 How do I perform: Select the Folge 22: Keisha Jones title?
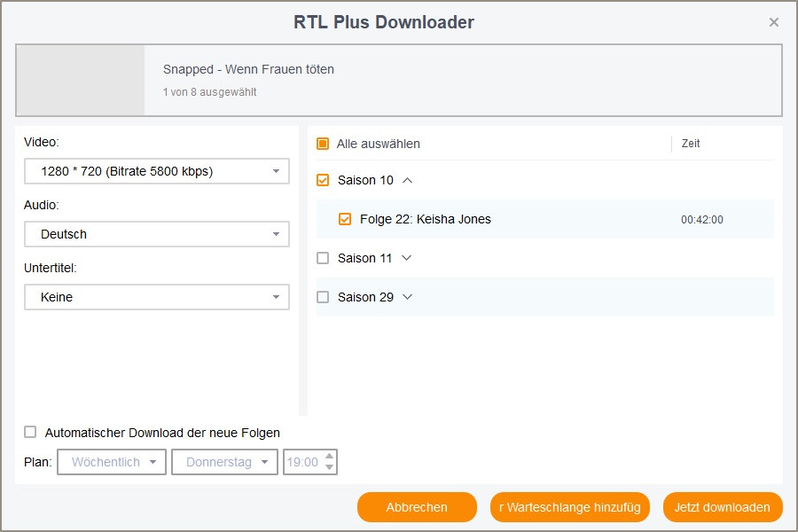pos(426,219)
